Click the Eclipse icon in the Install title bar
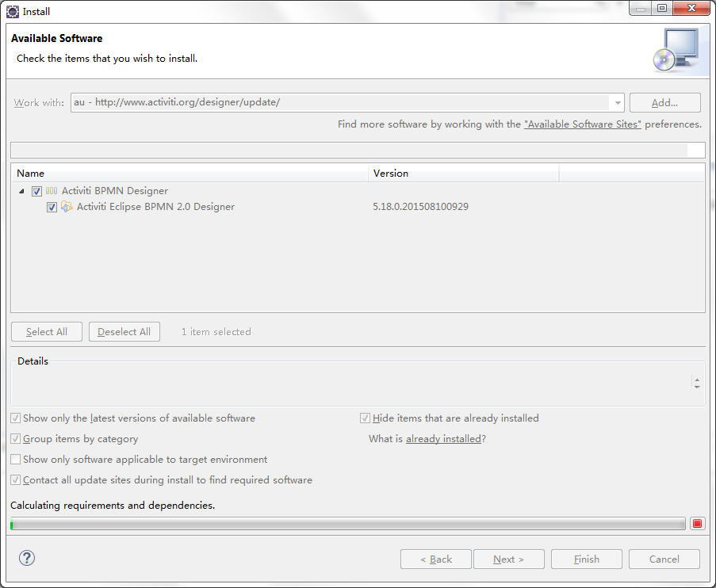The image size is (716, 588). [13, 11]
